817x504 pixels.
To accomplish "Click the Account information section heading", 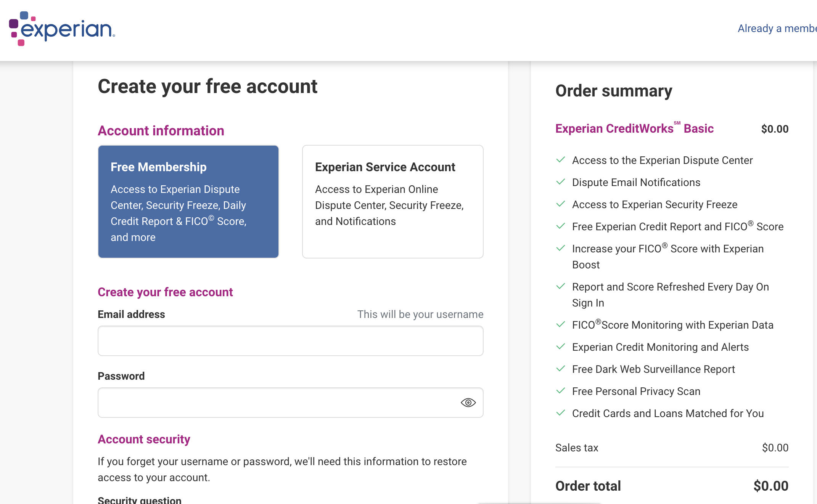I will (x=161, y=131).
